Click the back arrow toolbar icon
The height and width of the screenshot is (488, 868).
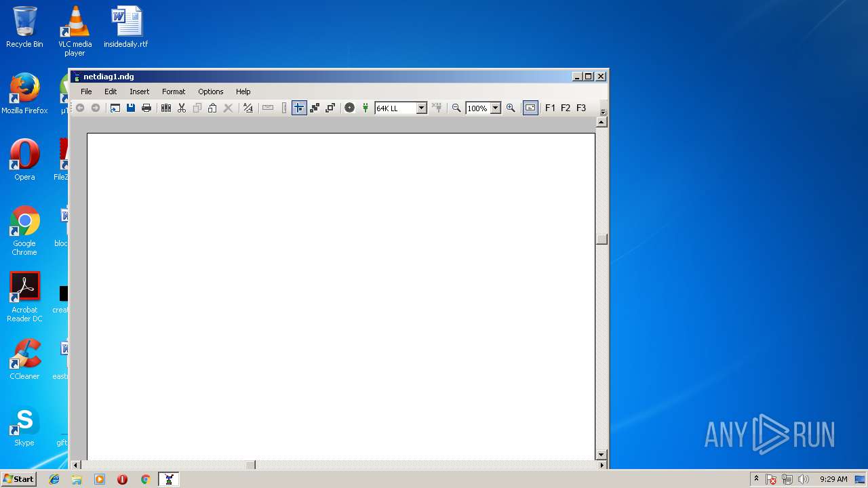click(80, 108)
